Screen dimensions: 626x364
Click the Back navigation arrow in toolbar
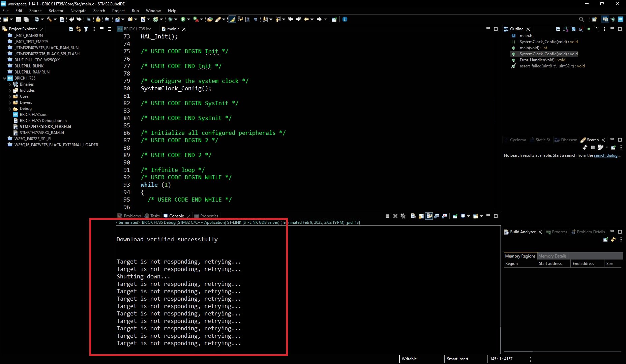306,19
